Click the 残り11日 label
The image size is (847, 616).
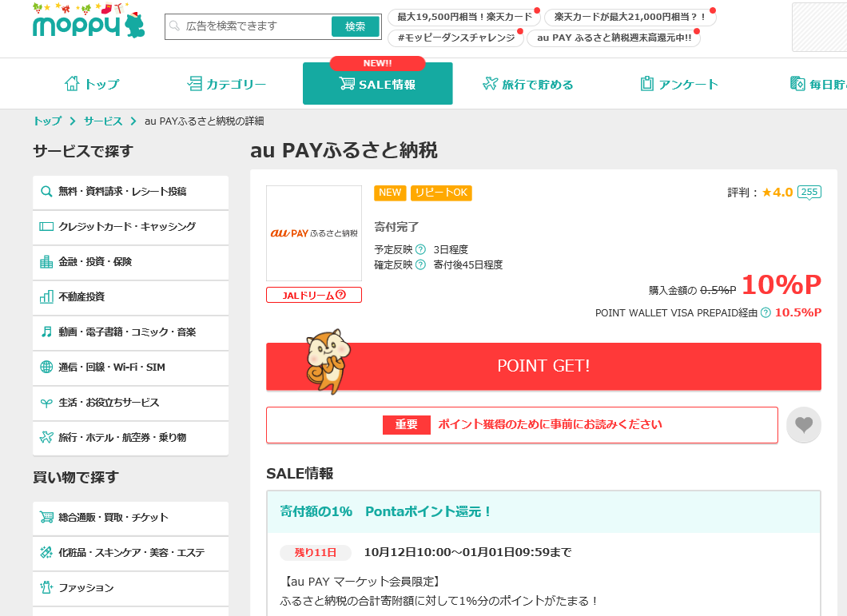[x=316, y=553]
